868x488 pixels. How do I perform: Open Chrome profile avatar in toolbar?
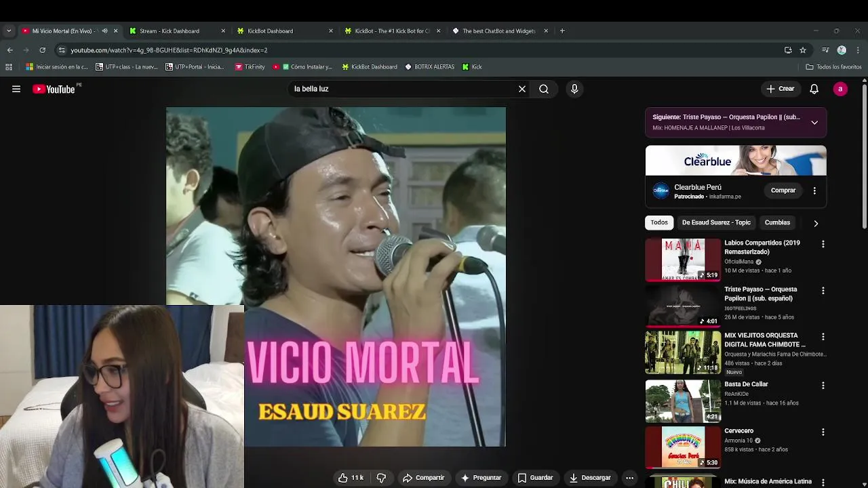(842, 50)
